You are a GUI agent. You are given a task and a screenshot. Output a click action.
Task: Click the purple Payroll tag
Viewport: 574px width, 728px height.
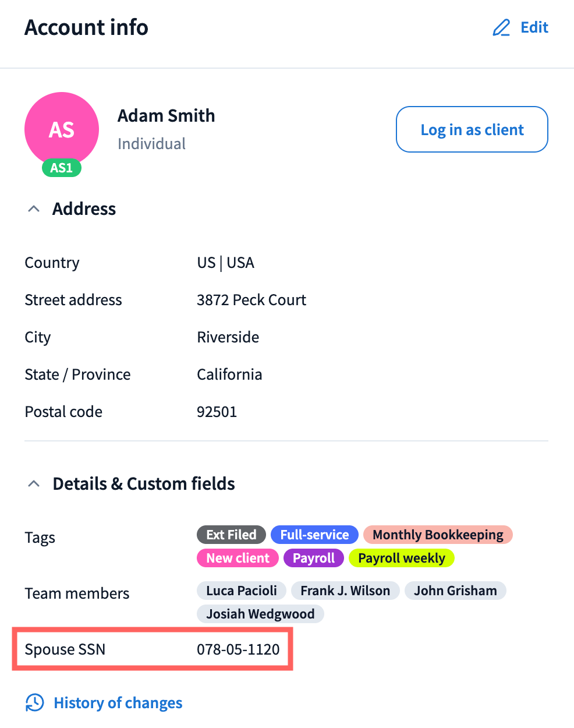pyautogui.click(x=314, y=558)
